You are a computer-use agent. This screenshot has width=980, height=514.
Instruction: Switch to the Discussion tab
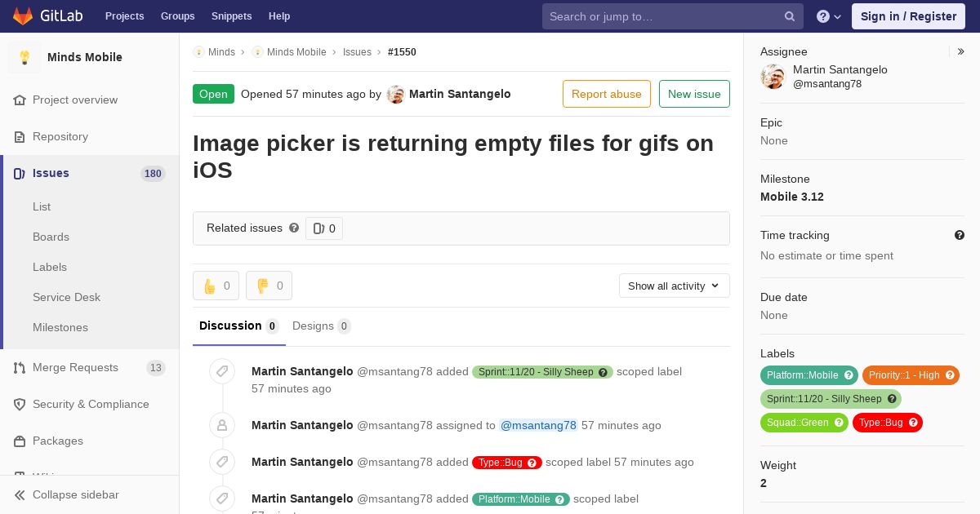(239, 326)
